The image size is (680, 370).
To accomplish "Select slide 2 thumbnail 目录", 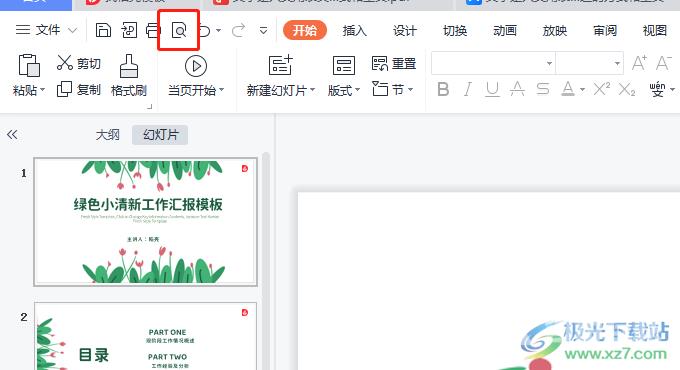I will (145, 336).
